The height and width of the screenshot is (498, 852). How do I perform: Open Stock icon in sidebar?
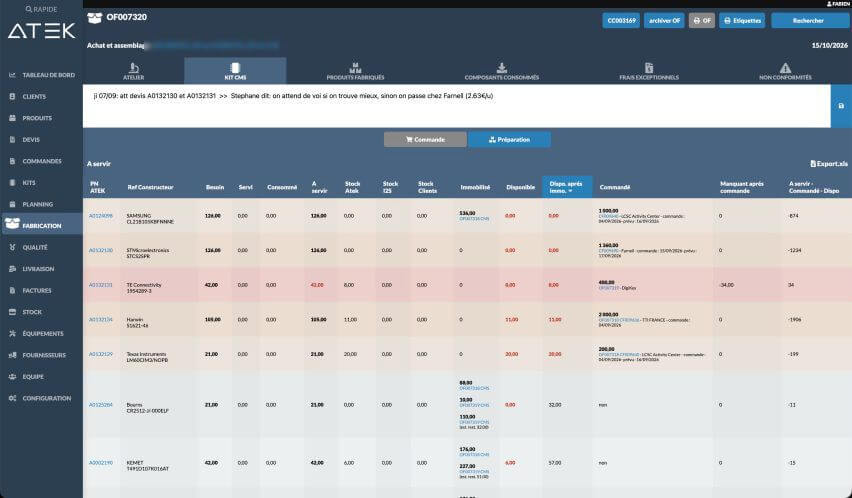point(12,312)
